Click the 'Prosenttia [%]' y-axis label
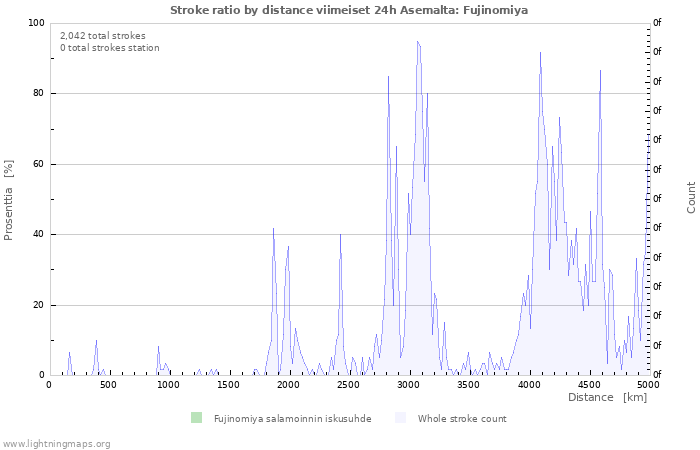The height and width of the screenshot is (450, 700). 9,199
